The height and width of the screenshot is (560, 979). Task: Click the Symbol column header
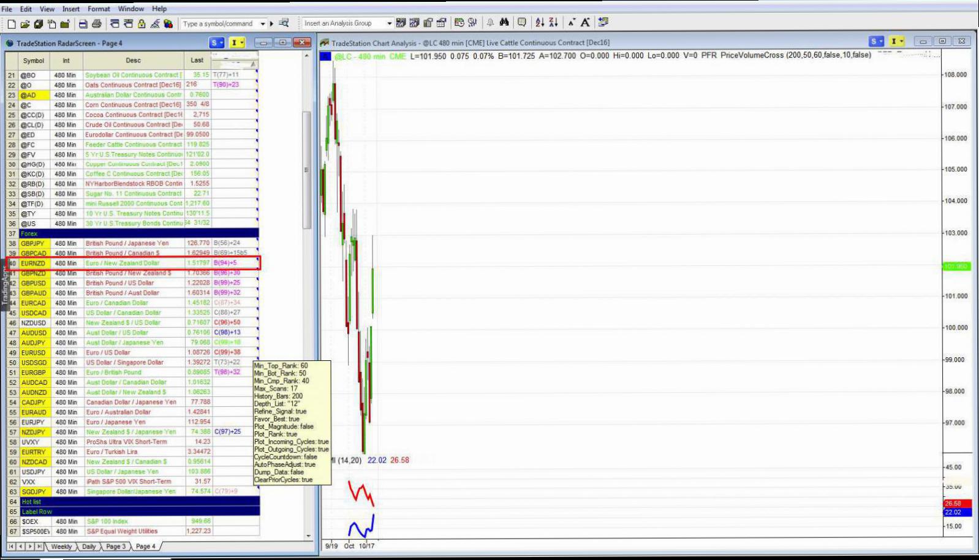(x=34, y=61)
